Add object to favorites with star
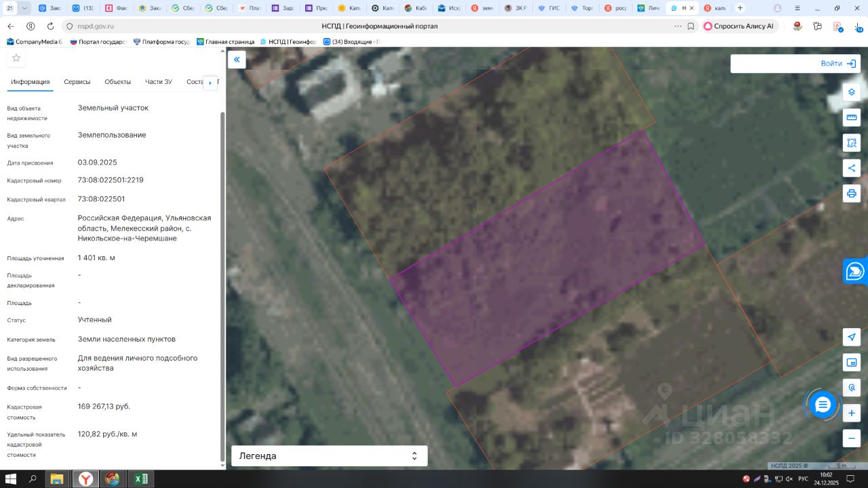 16,58
